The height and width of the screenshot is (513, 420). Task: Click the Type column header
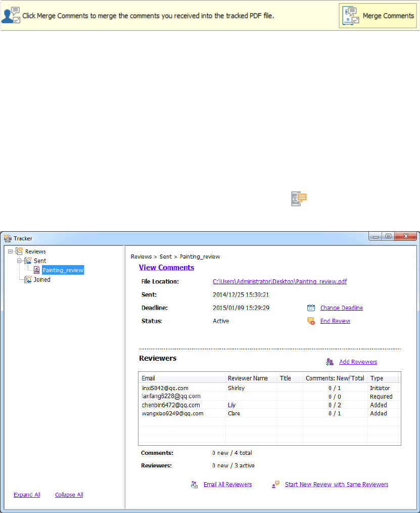click(x=383, y=378)
